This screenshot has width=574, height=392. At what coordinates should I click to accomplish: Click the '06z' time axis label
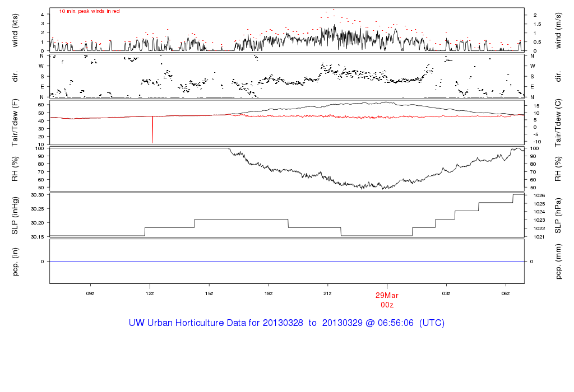506,293
